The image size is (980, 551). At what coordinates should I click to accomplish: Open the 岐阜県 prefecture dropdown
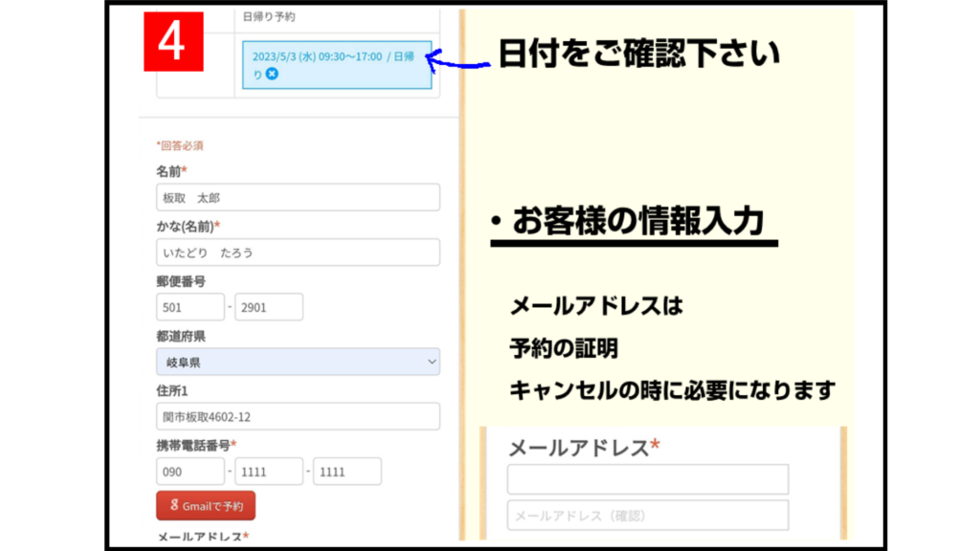click(x=298, y=362)
